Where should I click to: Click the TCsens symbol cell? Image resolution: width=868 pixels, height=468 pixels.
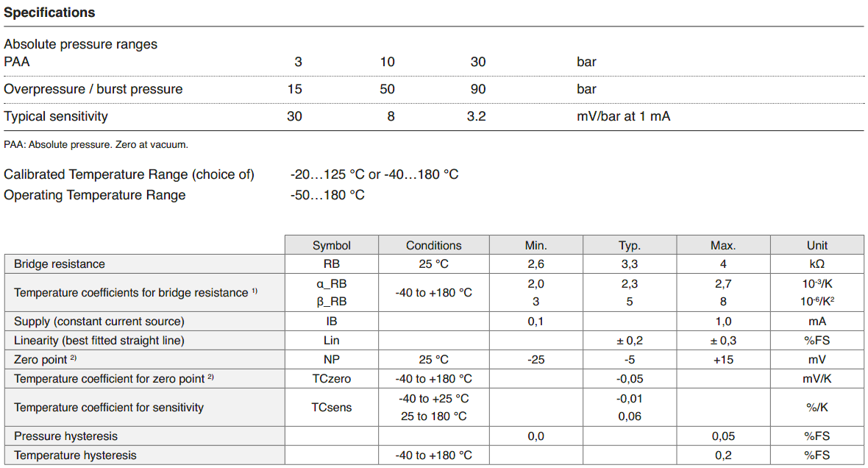[x=331, y=407]
